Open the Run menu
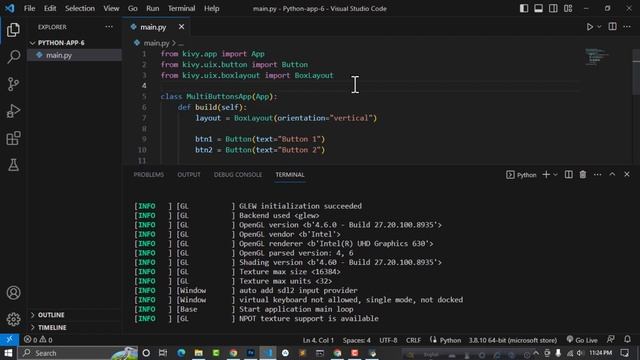This screenshot has height=360, width=640. (153, 9)
